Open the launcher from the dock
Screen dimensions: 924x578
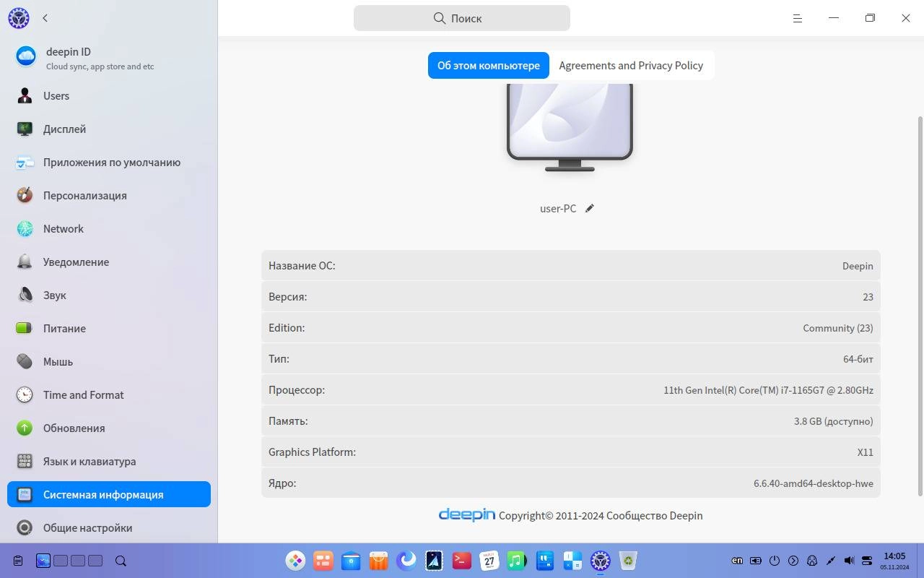295,560
